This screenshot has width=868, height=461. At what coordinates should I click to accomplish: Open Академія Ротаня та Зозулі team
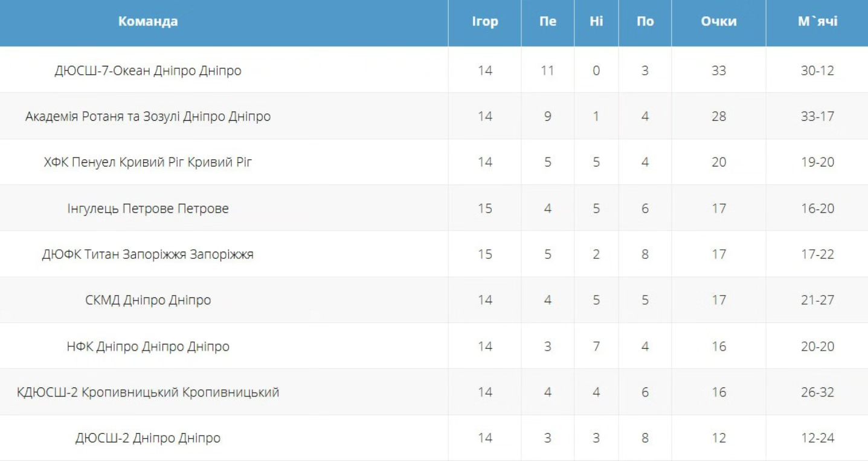pos(148,116)
